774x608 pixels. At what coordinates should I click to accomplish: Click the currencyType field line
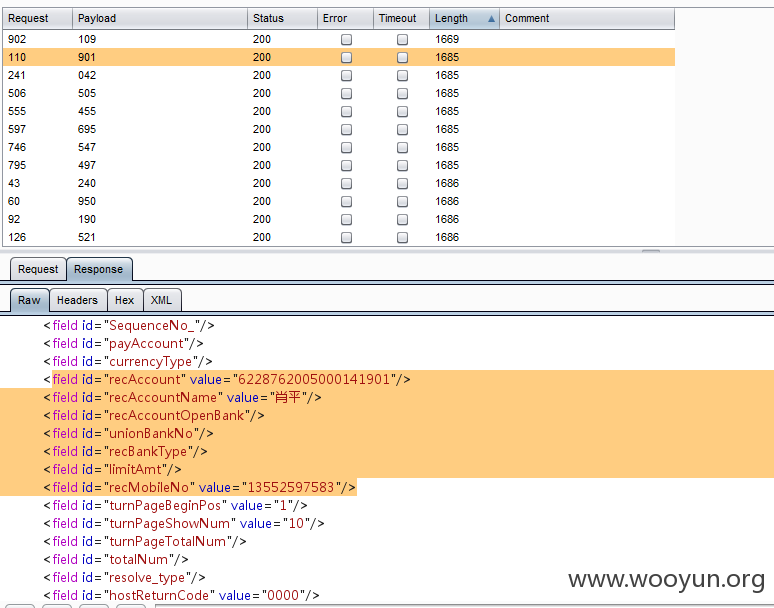[x=128, y=362]
